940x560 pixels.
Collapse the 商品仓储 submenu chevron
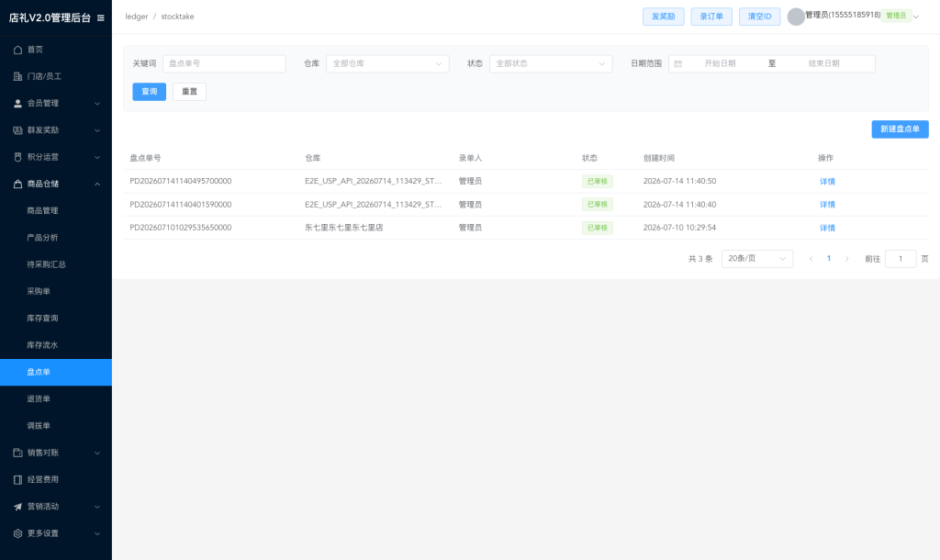pos(97,185)
